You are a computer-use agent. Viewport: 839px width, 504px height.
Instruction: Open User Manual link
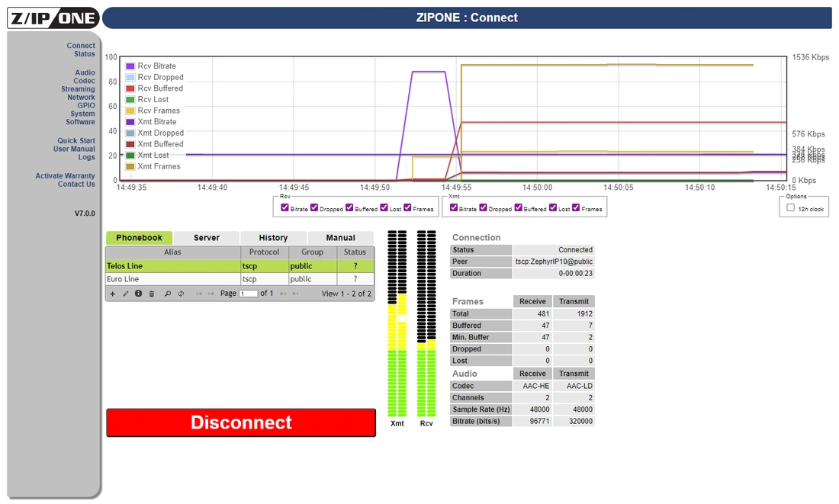pos(75,149)
